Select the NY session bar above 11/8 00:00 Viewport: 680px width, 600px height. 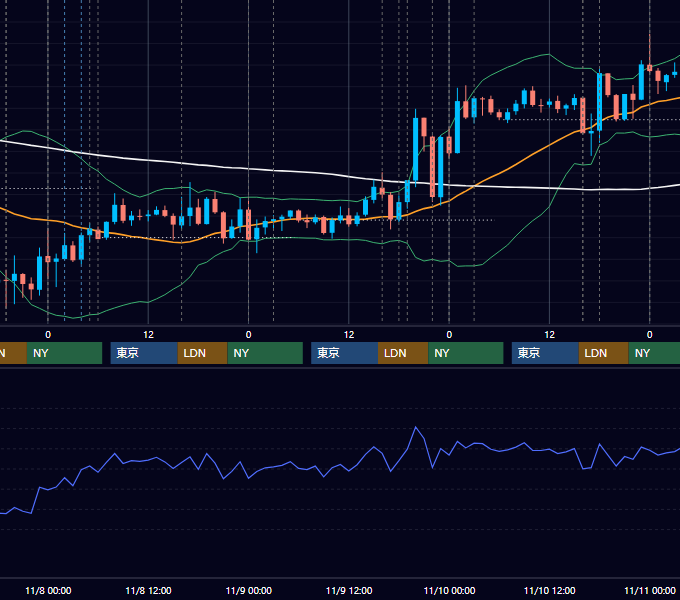(64, 353)
